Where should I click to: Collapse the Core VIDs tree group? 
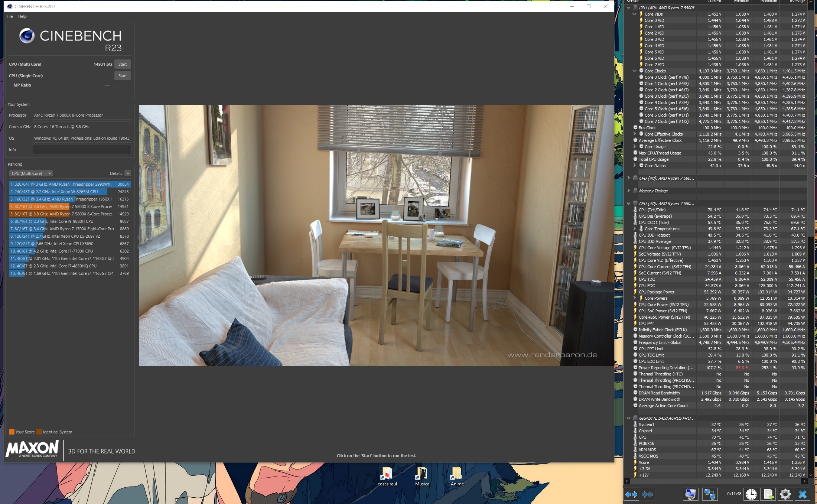634,14
